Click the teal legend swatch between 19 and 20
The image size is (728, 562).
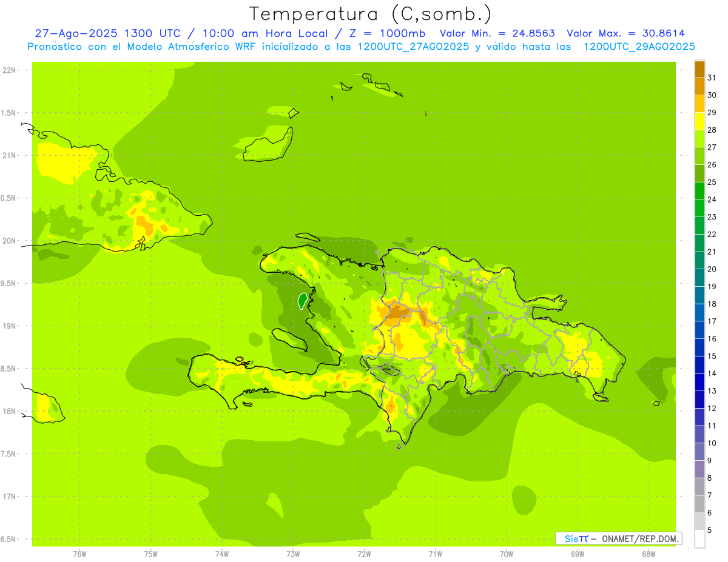699,278
